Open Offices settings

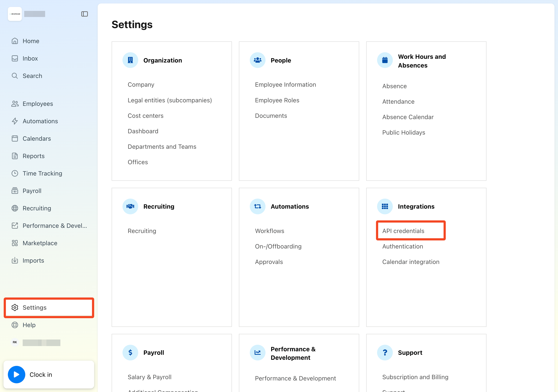click(x=138, y=162)
